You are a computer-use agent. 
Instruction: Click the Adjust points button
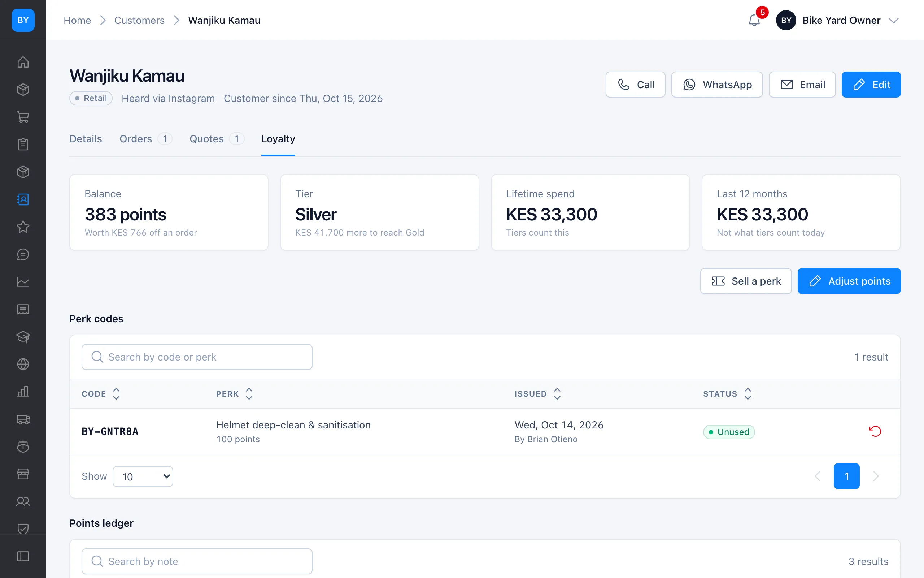[849, 281]
